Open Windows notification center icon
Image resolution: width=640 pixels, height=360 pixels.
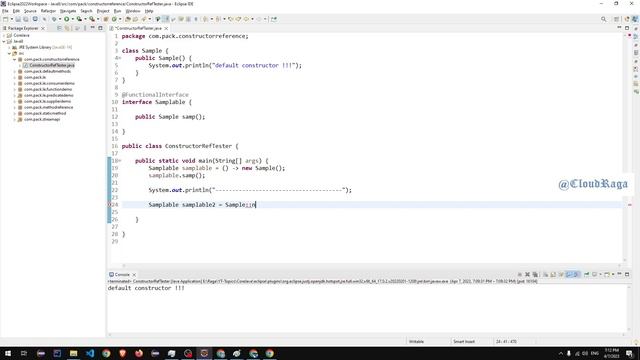pos(629,353)
